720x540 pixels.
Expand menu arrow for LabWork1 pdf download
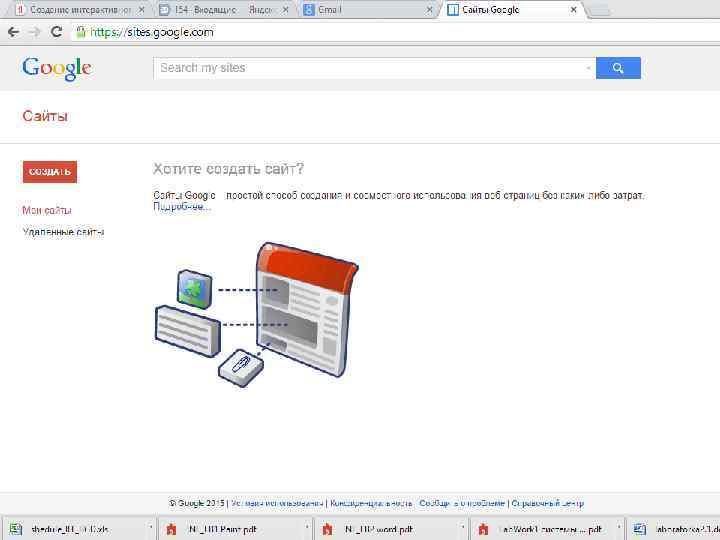pos(619,528)
